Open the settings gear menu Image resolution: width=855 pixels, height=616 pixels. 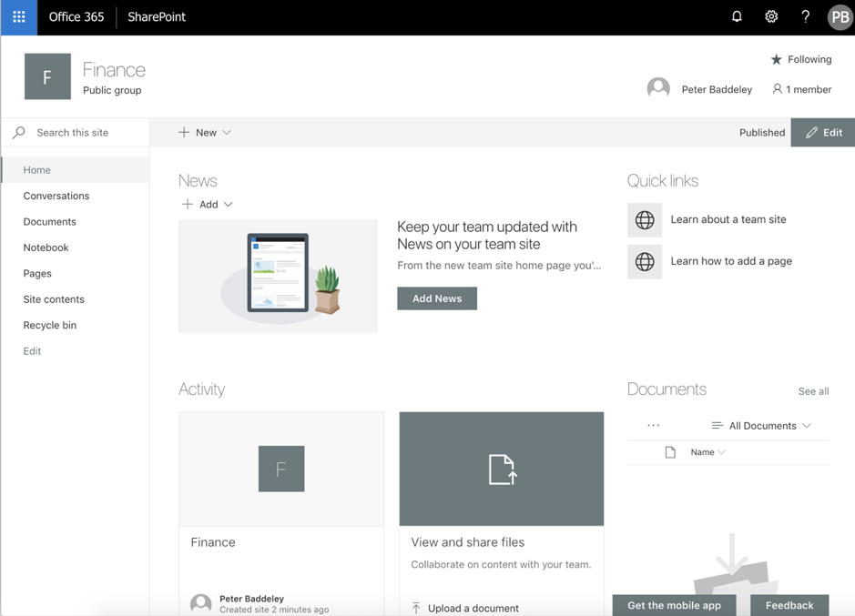click(770, 16)
